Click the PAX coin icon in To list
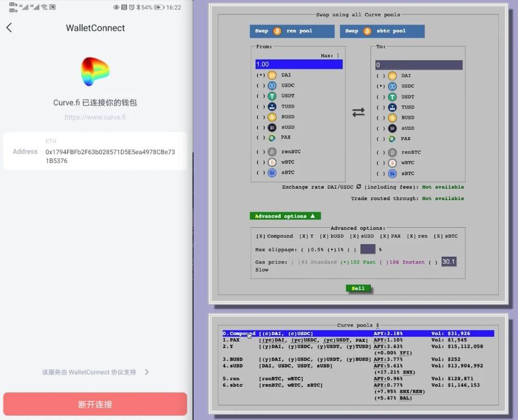 pyautogui.click(x=392, y=139)
